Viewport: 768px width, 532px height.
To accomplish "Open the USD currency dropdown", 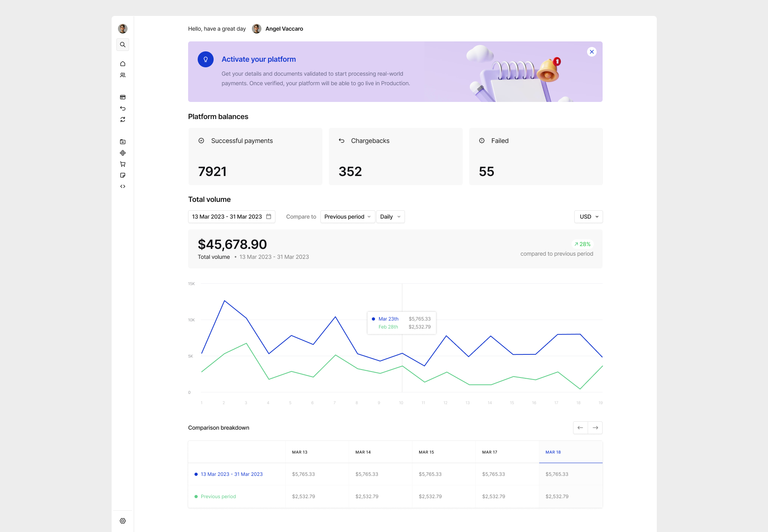I will tap(588, 217).
